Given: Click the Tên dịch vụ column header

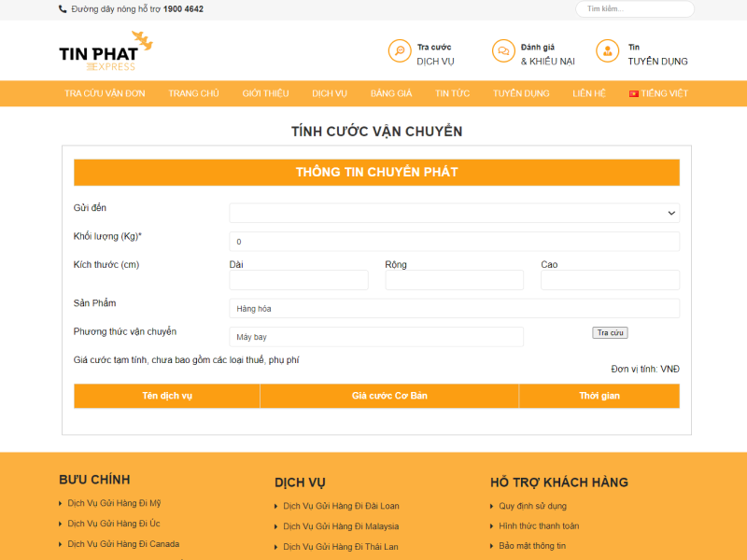Looking at the screenshot, I should 167,396.
